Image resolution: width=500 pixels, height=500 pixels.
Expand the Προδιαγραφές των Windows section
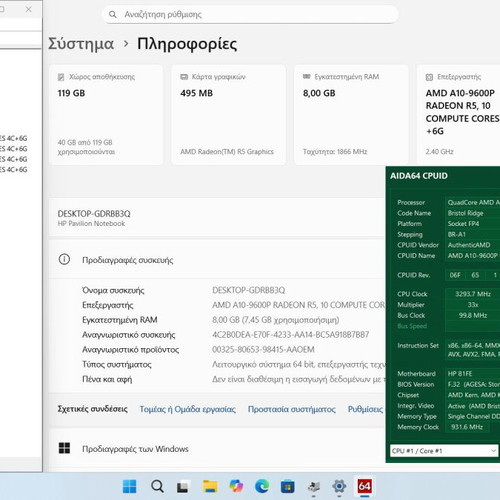tap(217, 449)
